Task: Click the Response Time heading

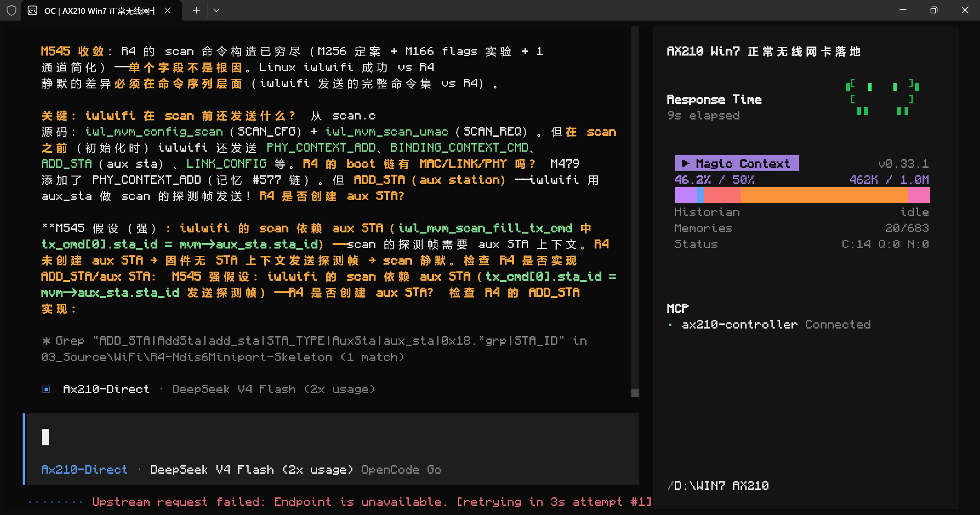Action: click(714, 100)
